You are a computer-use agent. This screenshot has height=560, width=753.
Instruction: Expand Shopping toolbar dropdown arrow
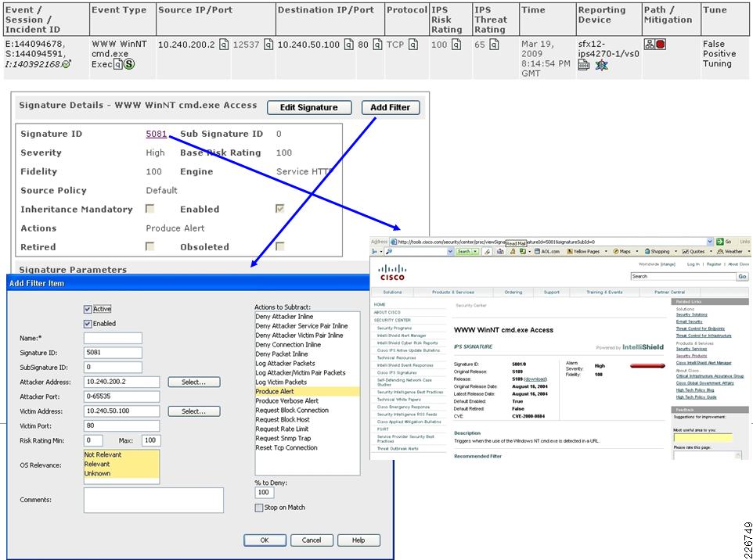(676, 251)
